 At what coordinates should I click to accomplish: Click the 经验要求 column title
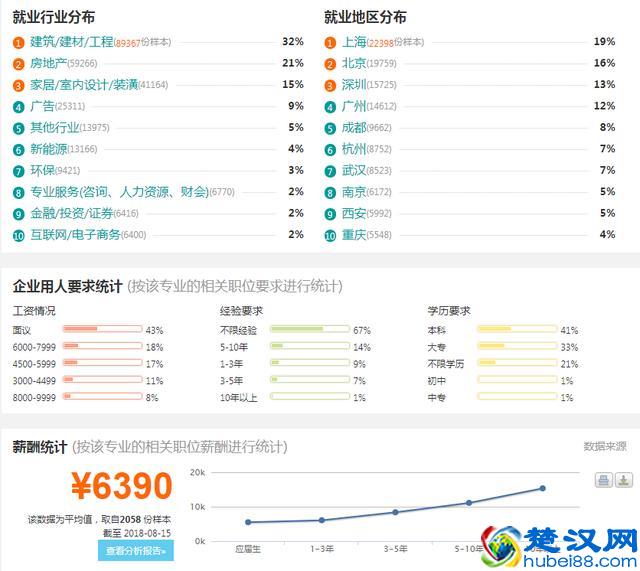(241, 311)
